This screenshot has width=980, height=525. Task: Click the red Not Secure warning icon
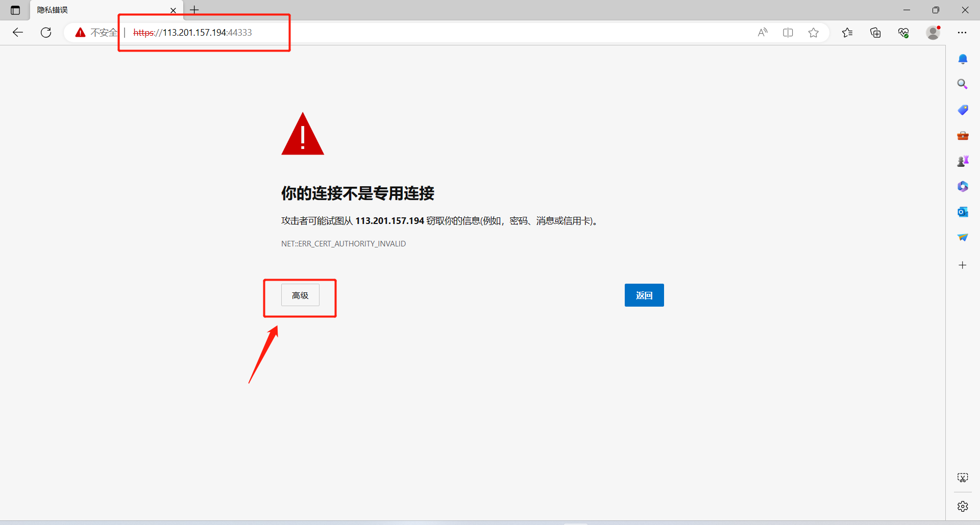[x=80, y=33]
